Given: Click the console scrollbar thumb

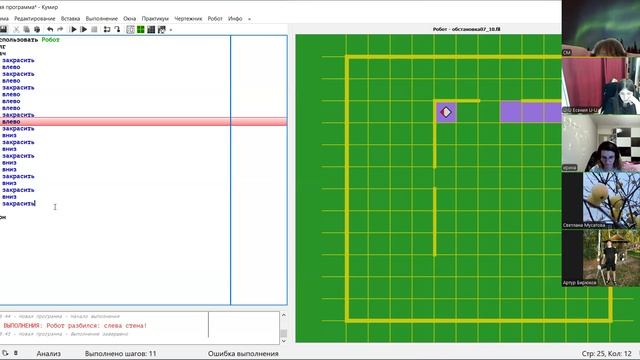Looking at the screenshot, I should click(x=284, y=333).
